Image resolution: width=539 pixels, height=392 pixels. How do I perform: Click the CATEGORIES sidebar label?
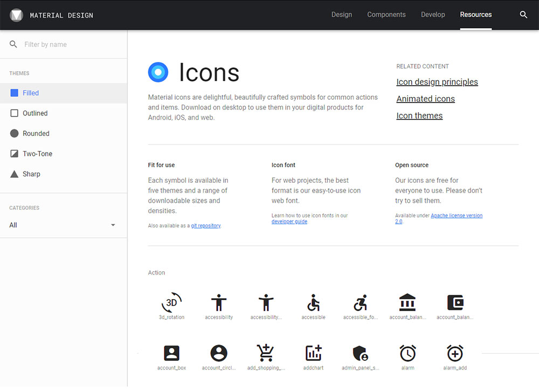click(x=24, y=208)
